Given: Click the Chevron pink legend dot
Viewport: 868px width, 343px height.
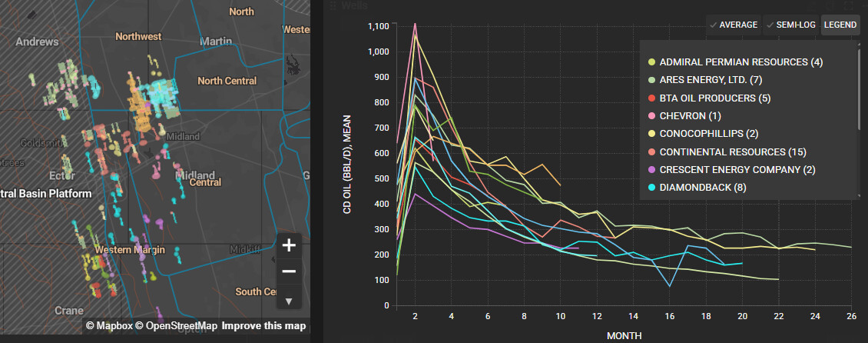Looking at the screenshot, I should 652,116.
